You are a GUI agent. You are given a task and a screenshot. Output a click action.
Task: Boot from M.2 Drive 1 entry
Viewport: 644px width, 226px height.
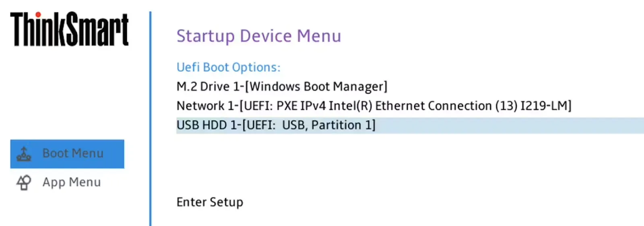click(282, 86)
